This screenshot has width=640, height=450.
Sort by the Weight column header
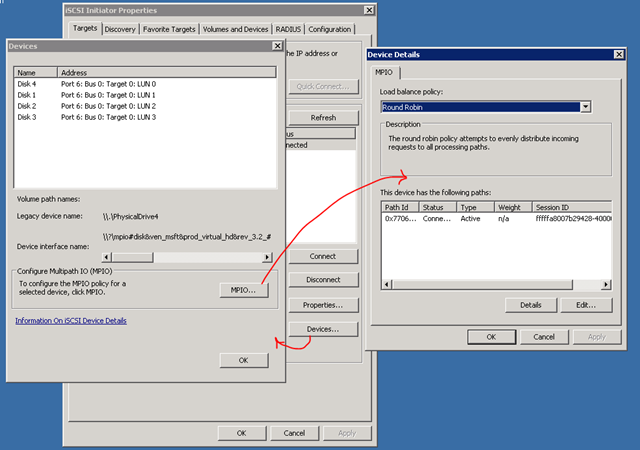tap(513, 207)
